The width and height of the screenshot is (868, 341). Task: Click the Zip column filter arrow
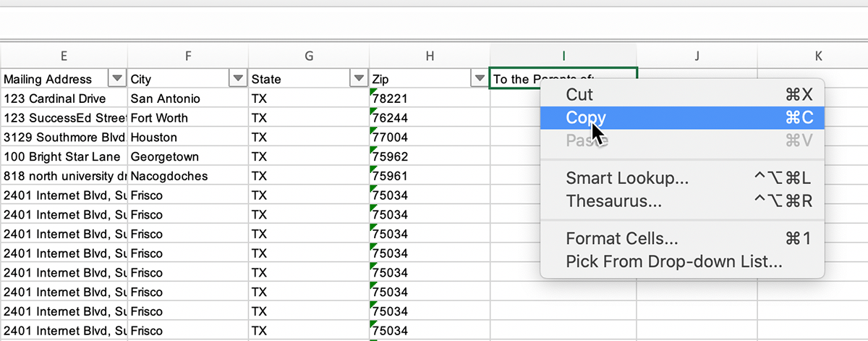coord(479,79)
